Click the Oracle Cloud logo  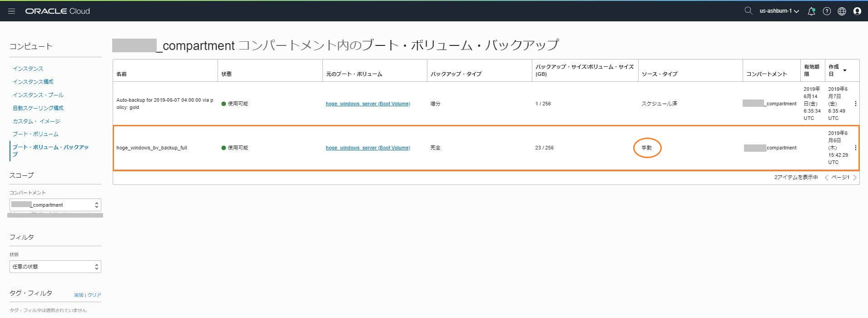pyautogui.click(x=58, y=11)
